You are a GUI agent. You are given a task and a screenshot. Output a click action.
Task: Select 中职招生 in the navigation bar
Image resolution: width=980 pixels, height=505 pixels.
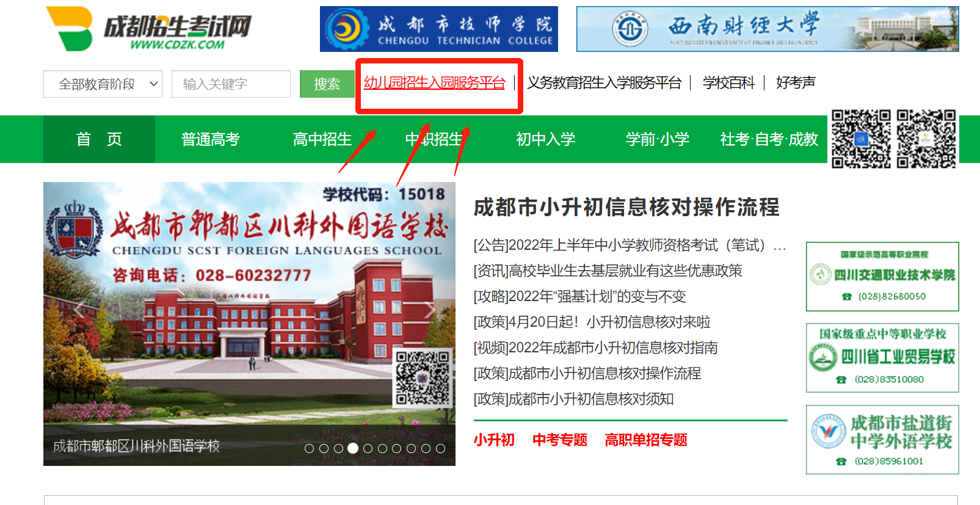click(x=434, y=139)
